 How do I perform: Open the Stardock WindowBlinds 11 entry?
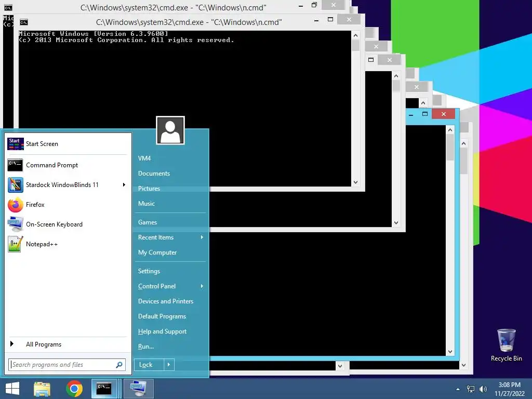[x=68, y=185]
